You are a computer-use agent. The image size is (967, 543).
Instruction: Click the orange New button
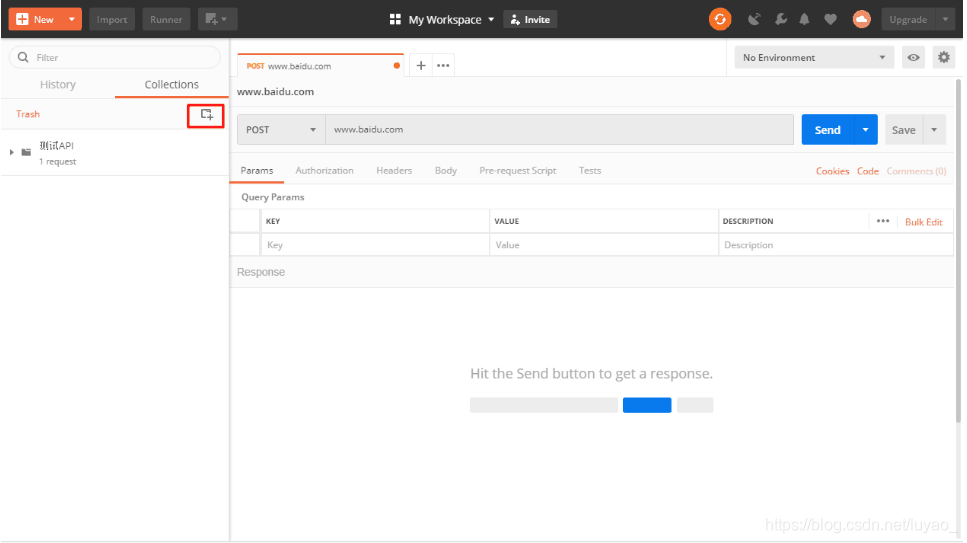(36, 20)
